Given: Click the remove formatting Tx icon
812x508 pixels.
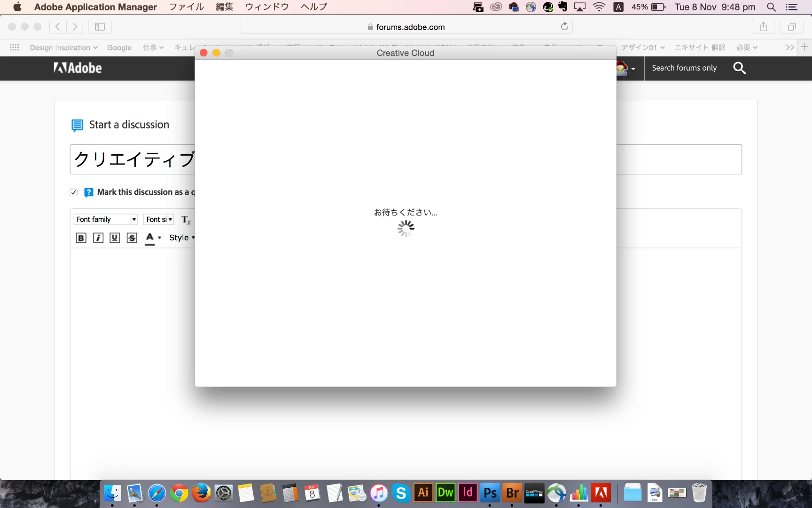Looking at the screenshot, I should (186, 220).
